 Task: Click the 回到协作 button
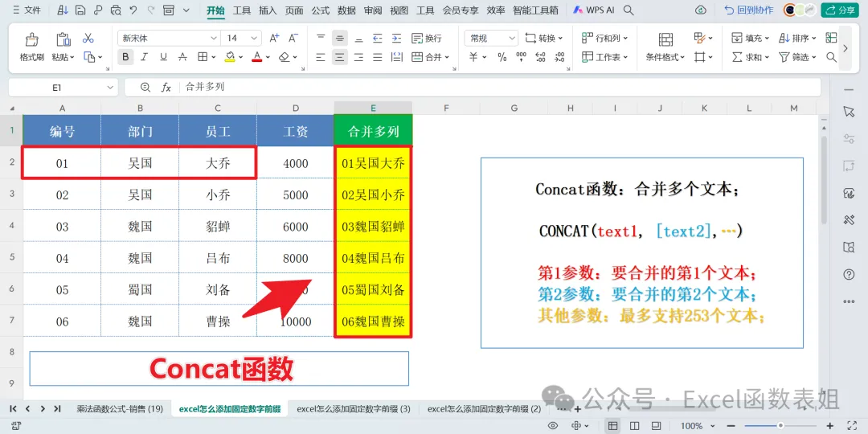pos(750,10)
